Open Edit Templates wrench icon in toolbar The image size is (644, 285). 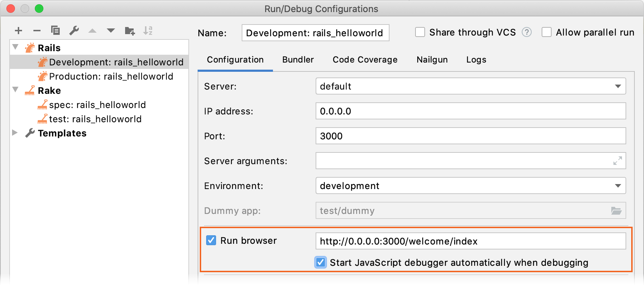point(74,31)
